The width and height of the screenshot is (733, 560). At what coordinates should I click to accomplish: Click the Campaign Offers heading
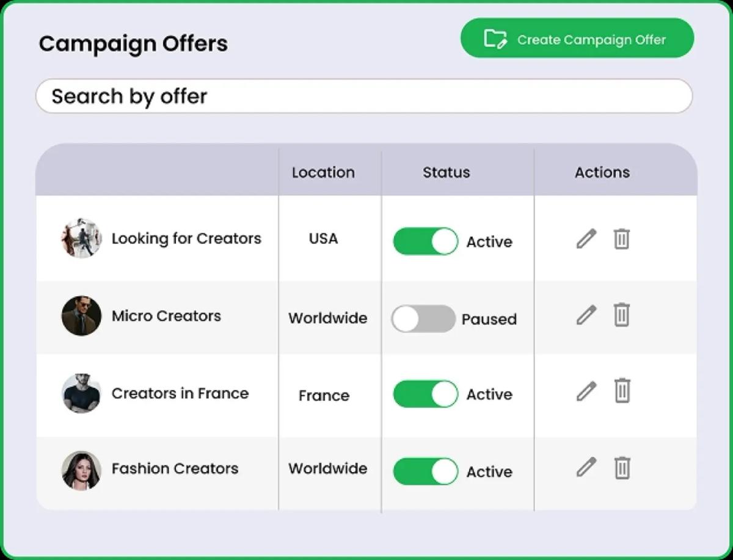coord(134,43)
